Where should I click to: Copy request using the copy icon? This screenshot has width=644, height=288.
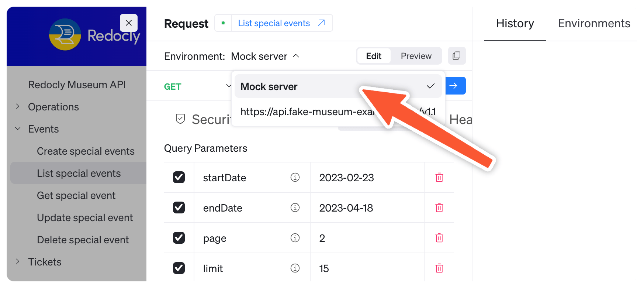point(457,56)
